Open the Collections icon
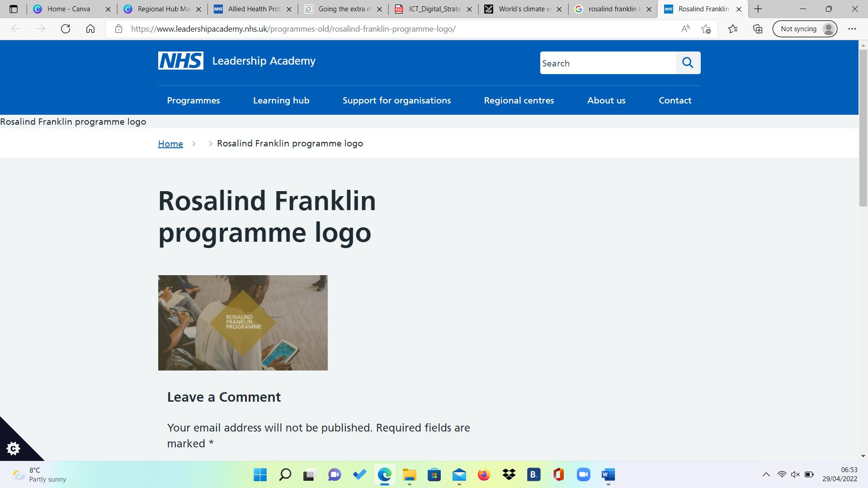Viewport: 868px width, 488px height. 758,29
